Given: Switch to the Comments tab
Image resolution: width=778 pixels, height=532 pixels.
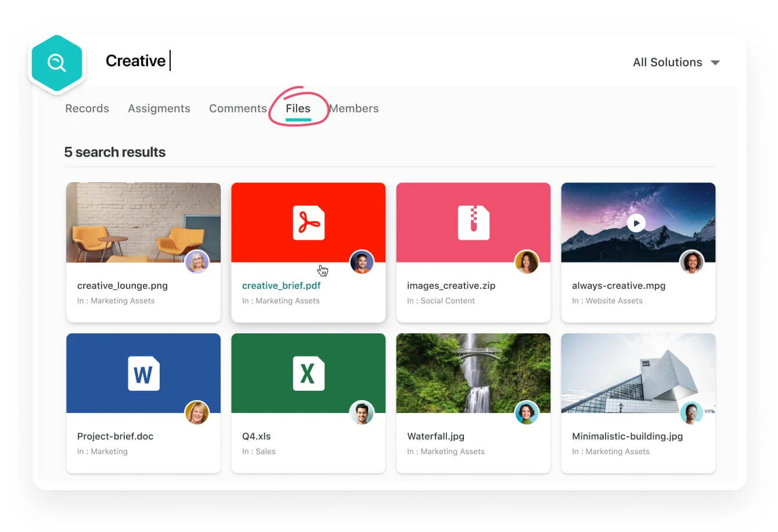Looking at the screenshot, I should (x=238, y=109).
